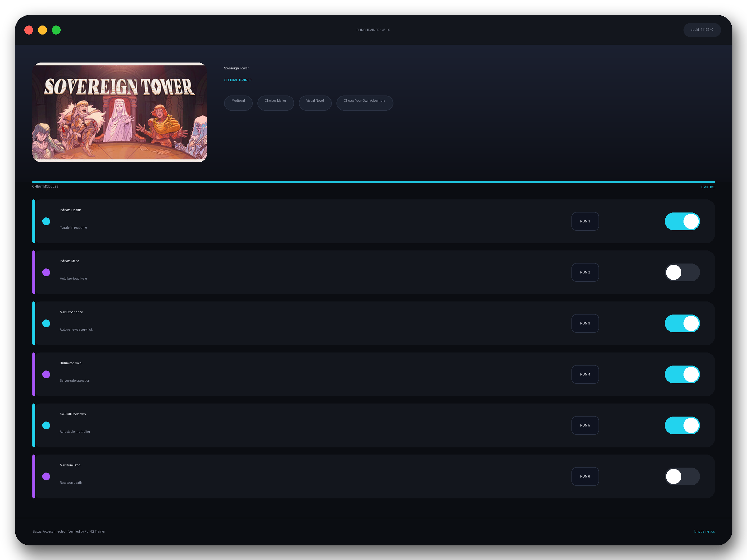Click the Visual Novel tag
747x560 pixels.
[315, 103]
